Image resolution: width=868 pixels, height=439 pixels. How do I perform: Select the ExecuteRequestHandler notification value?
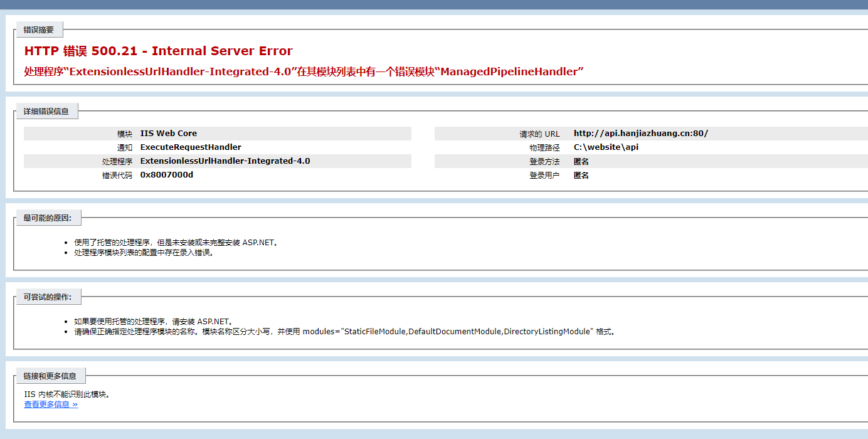[x=191, y=147]
